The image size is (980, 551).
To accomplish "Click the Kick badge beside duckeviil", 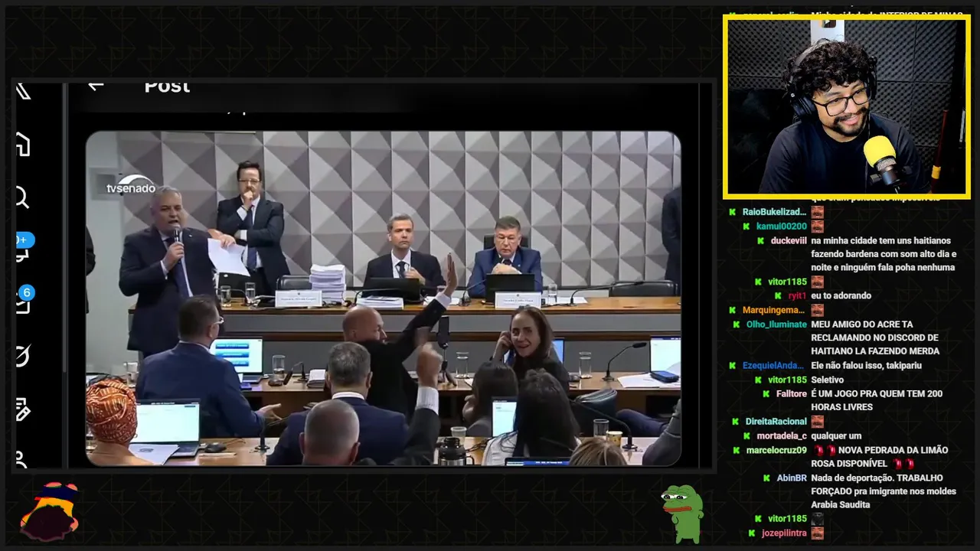I will [760, 240].
